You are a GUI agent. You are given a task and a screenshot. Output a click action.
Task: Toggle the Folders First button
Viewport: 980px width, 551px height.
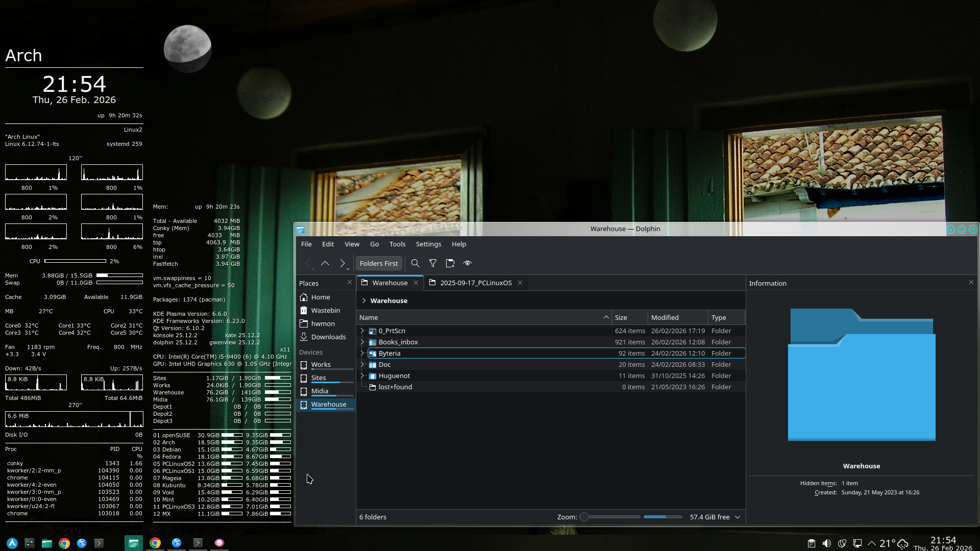pyautogui.click(x=378, y=263)
